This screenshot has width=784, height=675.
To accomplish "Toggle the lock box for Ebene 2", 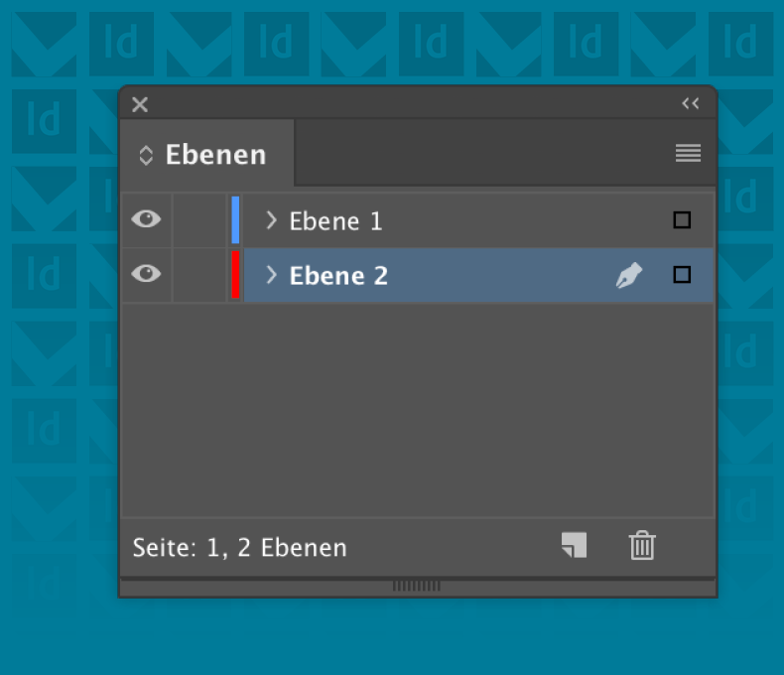I will (x=198, y=275).
